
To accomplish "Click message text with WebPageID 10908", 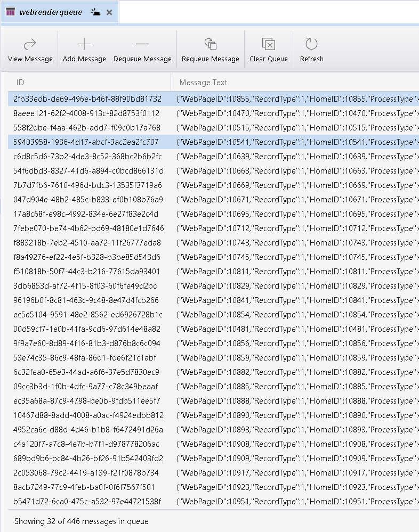I will 297,444.
